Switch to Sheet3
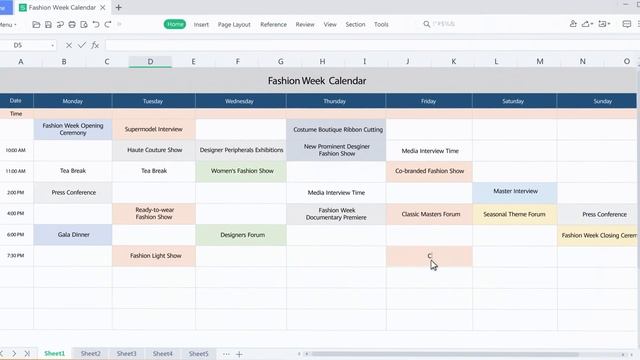The width and height of the screenshot is (640, 360). click(x=127, y=353)
